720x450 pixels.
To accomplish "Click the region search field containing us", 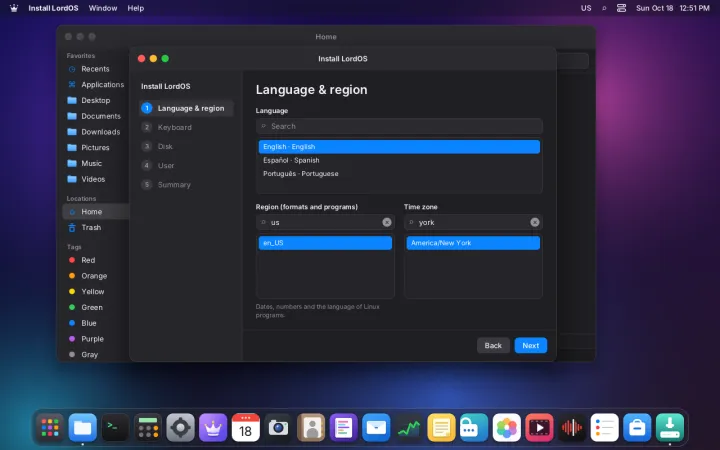I will tap(325, 222).
